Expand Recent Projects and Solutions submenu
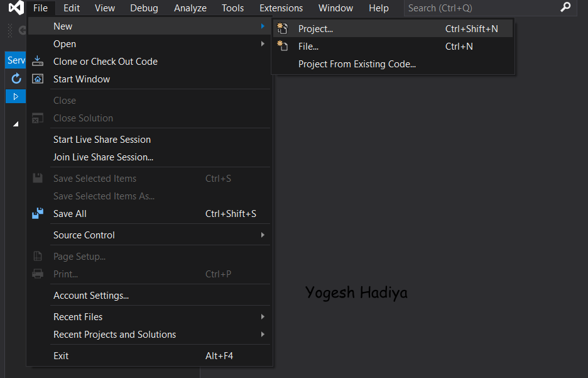 tap(263, 335)
